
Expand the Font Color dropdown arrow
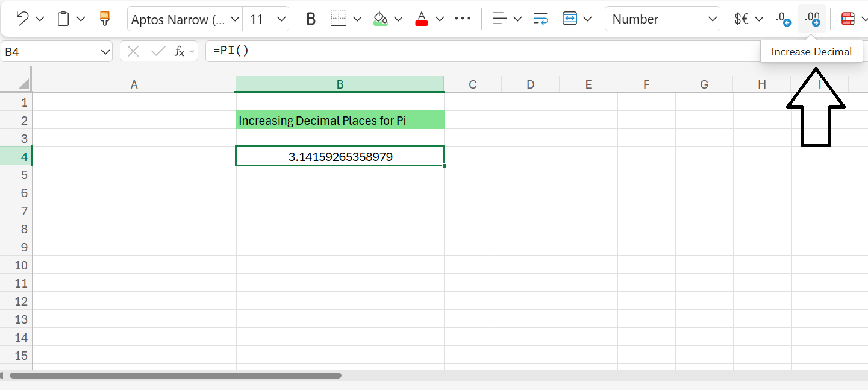tap(440, 19)
